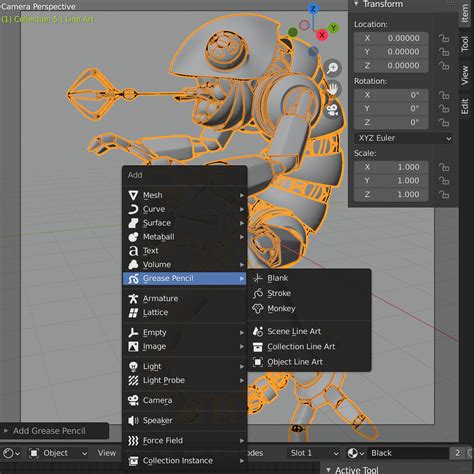Switch to the Tool sidebar tab

coord(465,44)
